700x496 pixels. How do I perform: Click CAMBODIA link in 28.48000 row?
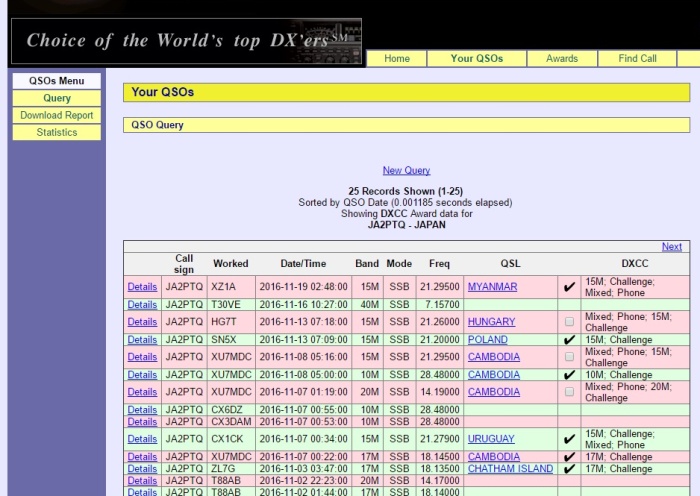494,375
